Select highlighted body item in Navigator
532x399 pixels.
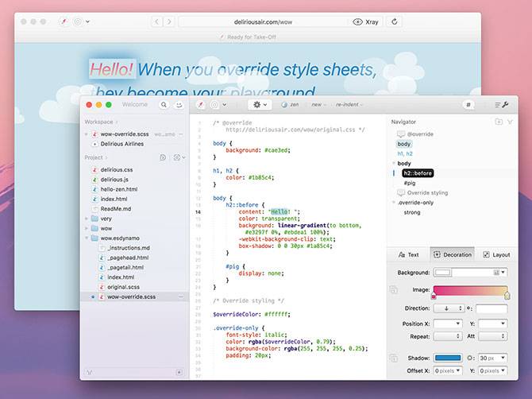(403, 144)
